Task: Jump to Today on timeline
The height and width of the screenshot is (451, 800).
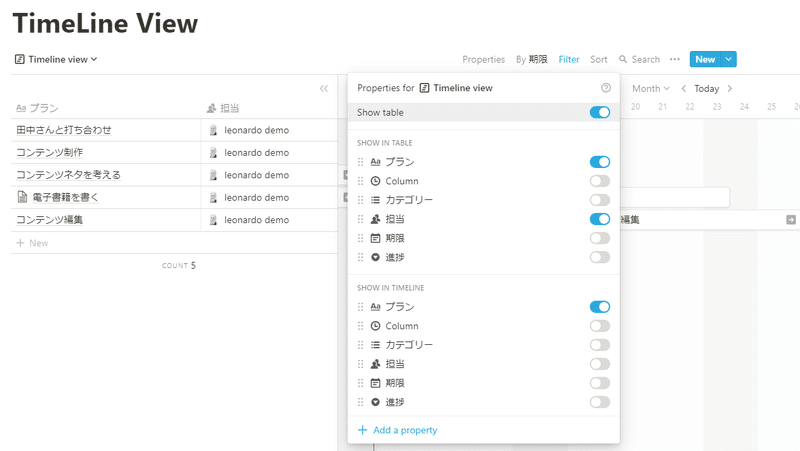Action: click(707, 88)
